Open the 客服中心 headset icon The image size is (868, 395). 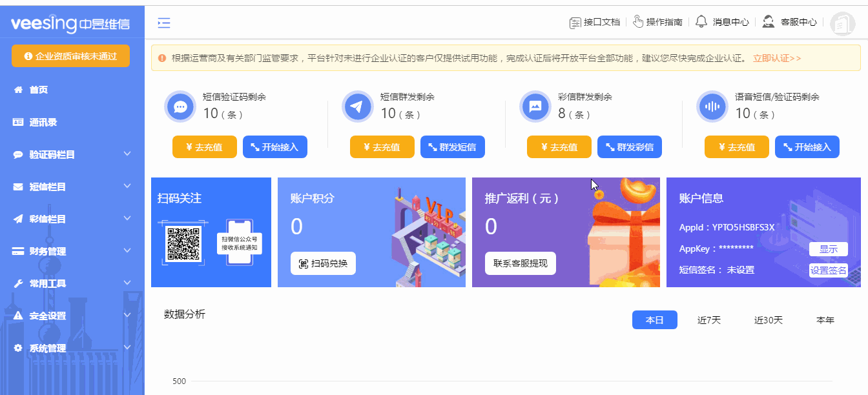768,21
